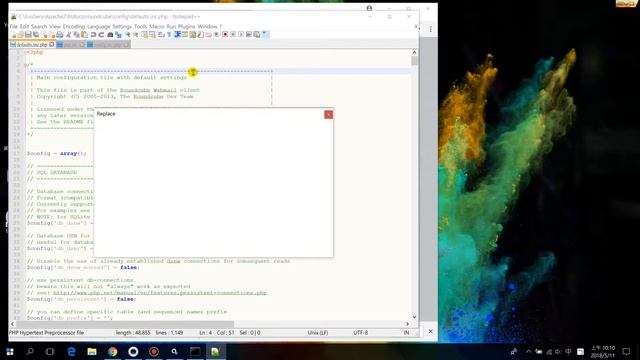Open Chrome from the taskbar
The width and height of the screenshot is (640, 360).
point(113,351)
